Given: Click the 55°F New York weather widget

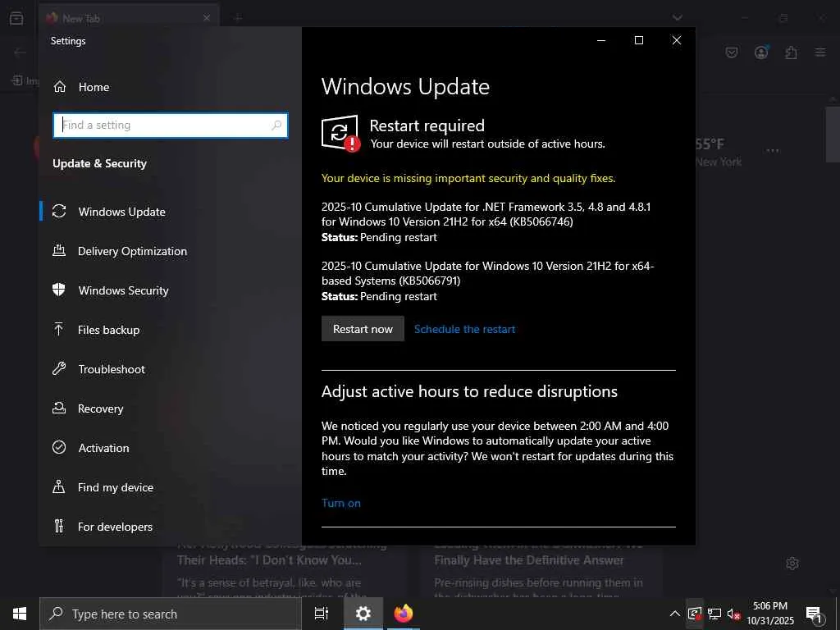Looking at the screenshot, I should (x=719, y=152).
